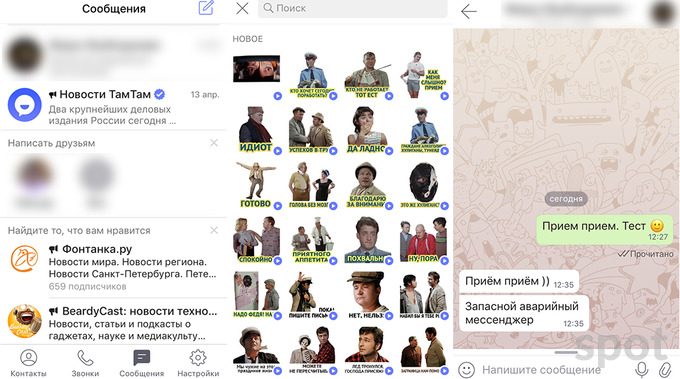Click the Поиск sticker search field

352,8
